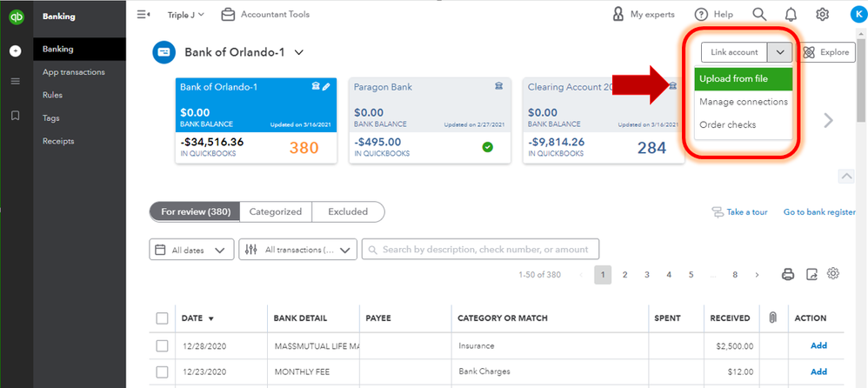
Task: Select the Clearing Account card
Action: click(604, 120)
